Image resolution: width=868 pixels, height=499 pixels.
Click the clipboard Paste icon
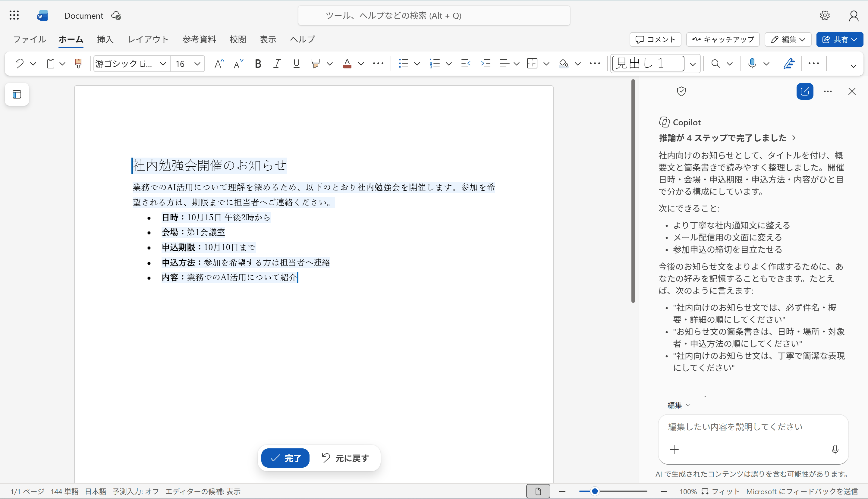coord(50,63)
